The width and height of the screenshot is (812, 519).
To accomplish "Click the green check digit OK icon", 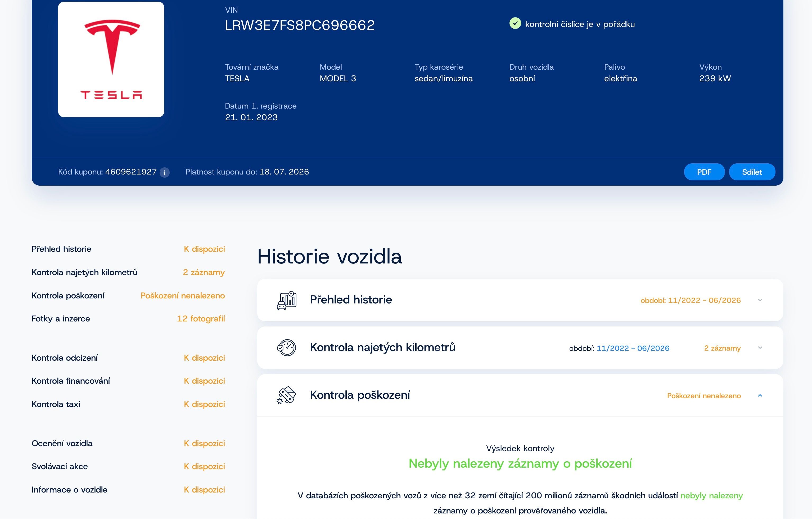I will click(x=515, y=23).
